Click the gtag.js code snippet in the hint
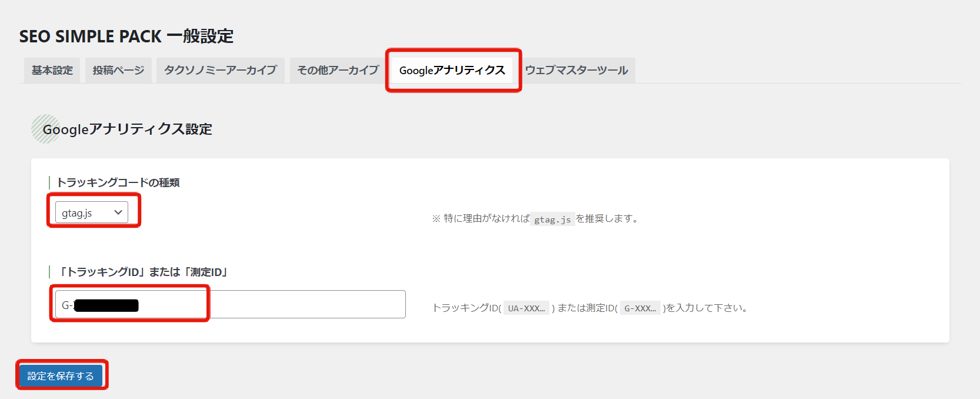The image size is (980, 399). point(552,220)
